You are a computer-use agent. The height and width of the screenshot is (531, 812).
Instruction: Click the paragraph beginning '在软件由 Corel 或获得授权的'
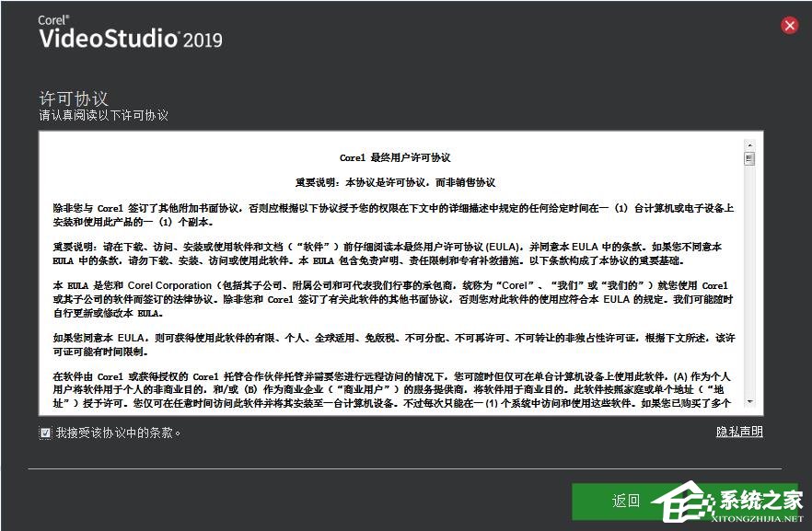392,389
